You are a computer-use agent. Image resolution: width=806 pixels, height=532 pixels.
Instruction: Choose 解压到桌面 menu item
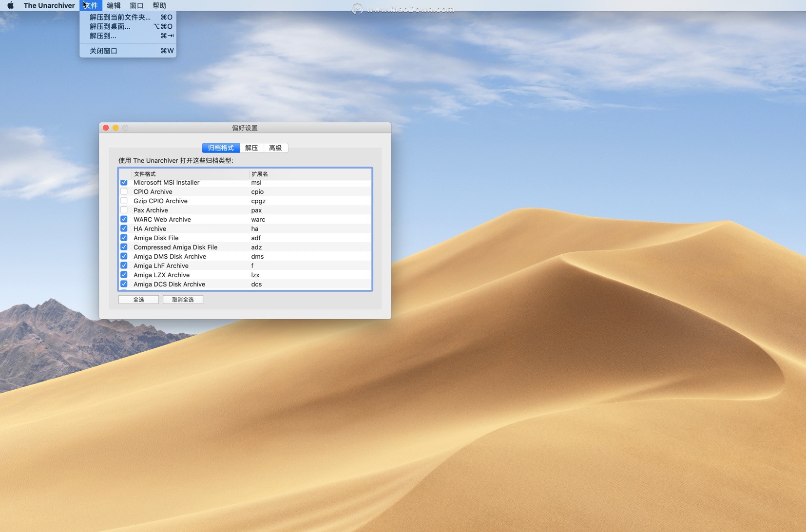[x=110, y=26]
